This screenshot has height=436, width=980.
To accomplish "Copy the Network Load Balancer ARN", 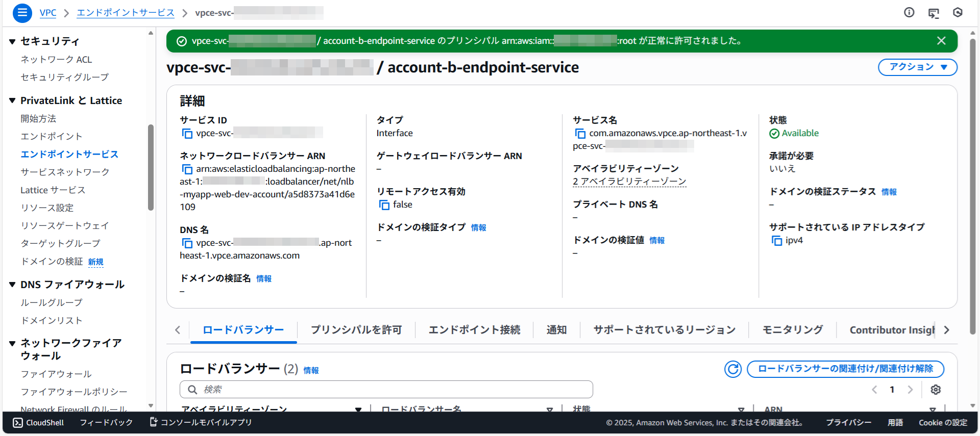I will [187, 169].
